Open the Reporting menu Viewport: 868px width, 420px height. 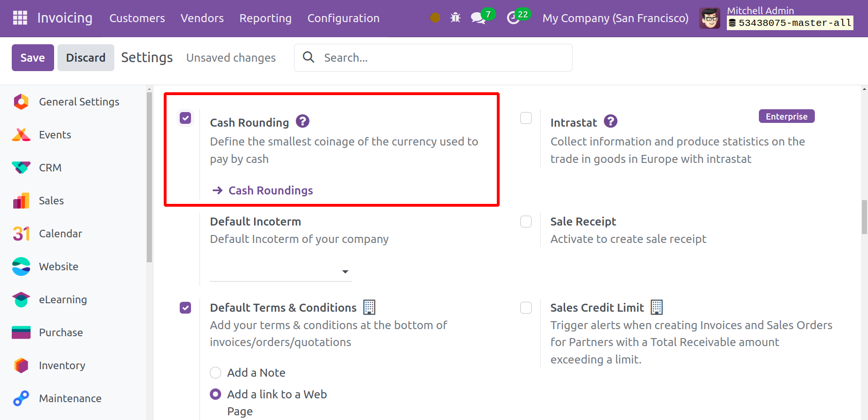(x=265, y=18)
